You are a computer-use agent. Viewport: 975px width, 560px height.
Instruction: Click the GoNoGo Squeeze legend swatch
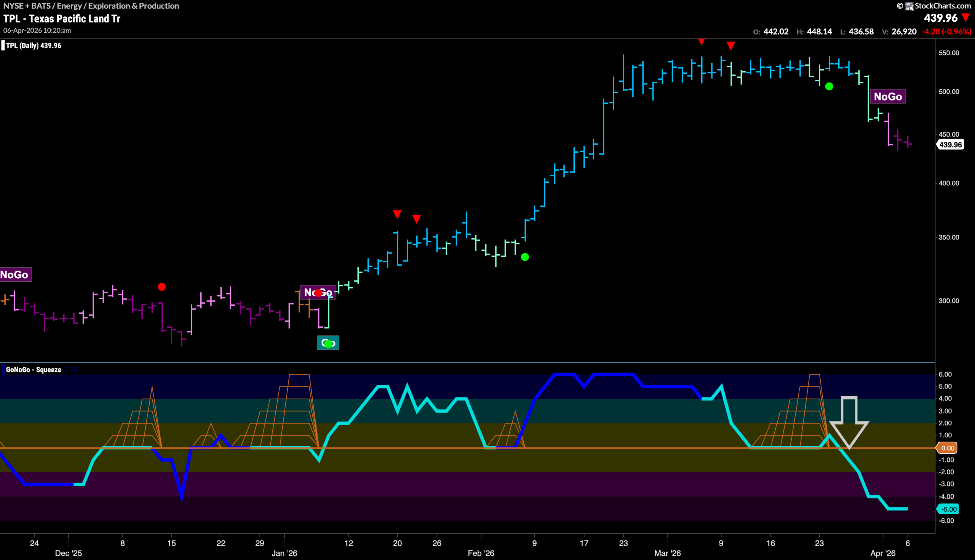3,370
